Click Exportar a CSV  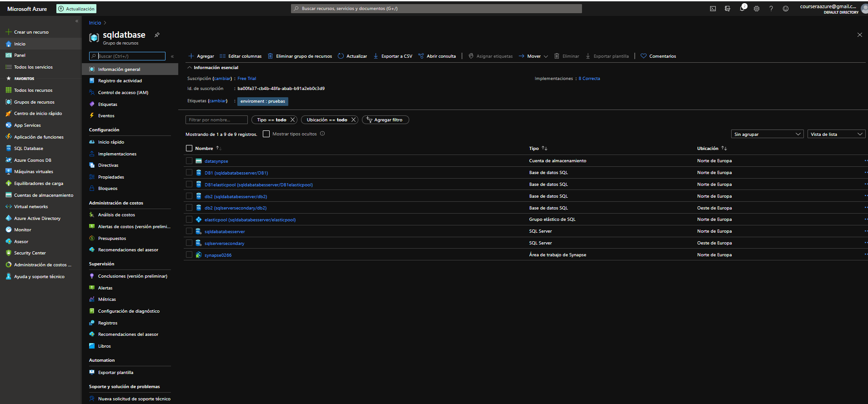click(x=393, y=56)
